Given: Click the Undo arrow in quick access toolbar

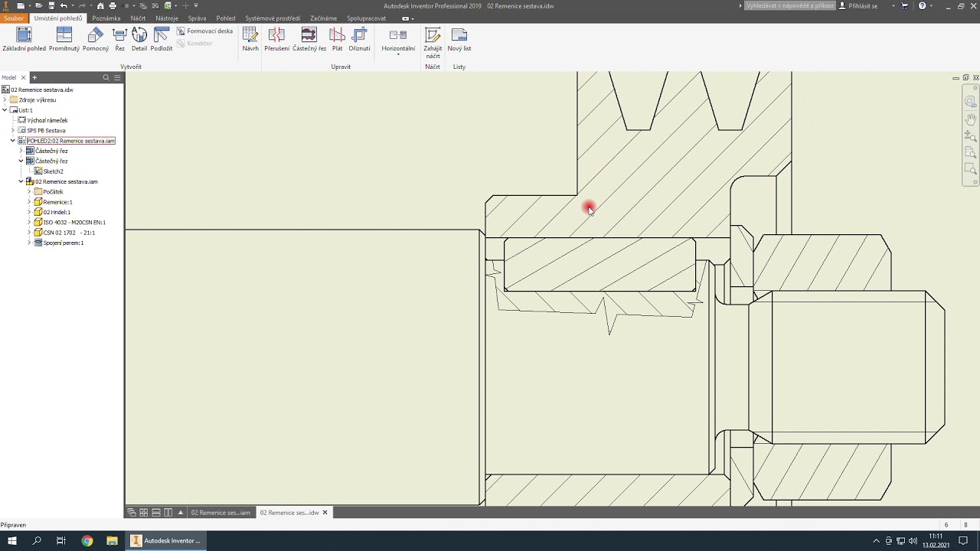Looking at the screenshot, I should tap(64, 5).
